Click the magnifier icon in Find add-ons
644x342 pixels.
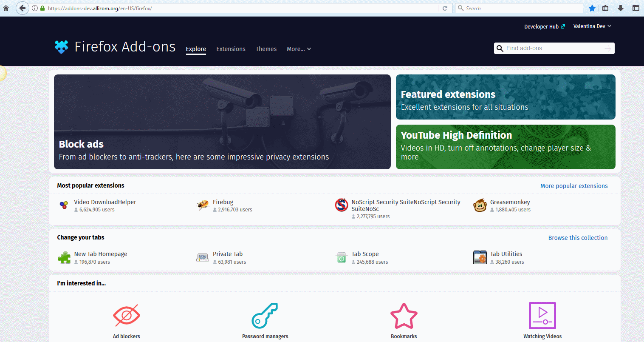pyautogui.click(x=500, y=48)
